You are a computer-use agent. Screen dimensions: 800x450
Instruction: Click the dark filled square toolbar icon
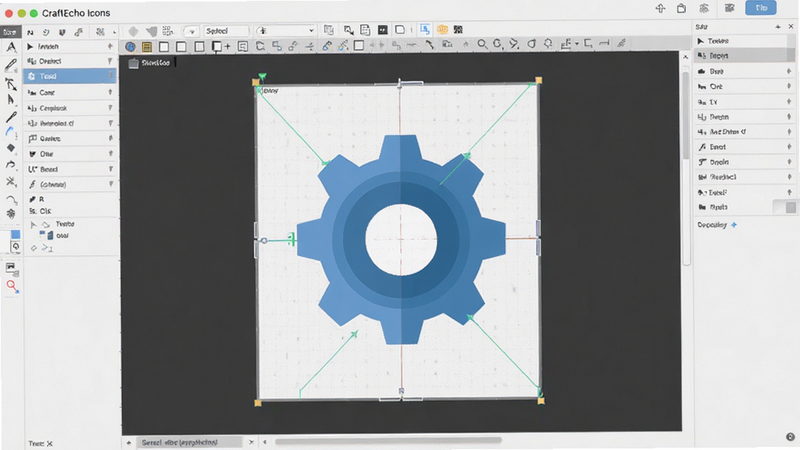click(x=383, y=30)
